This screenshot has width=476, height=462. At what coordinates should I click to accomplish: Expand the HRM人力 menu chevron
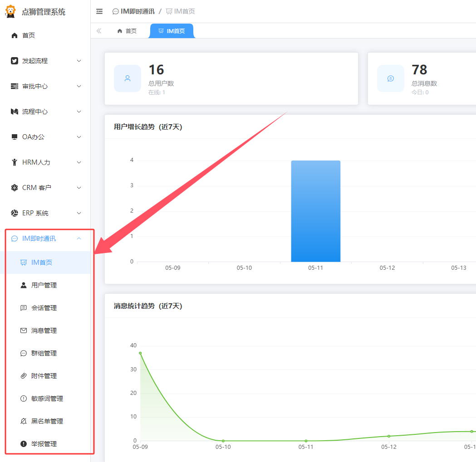tap(79, 162)
